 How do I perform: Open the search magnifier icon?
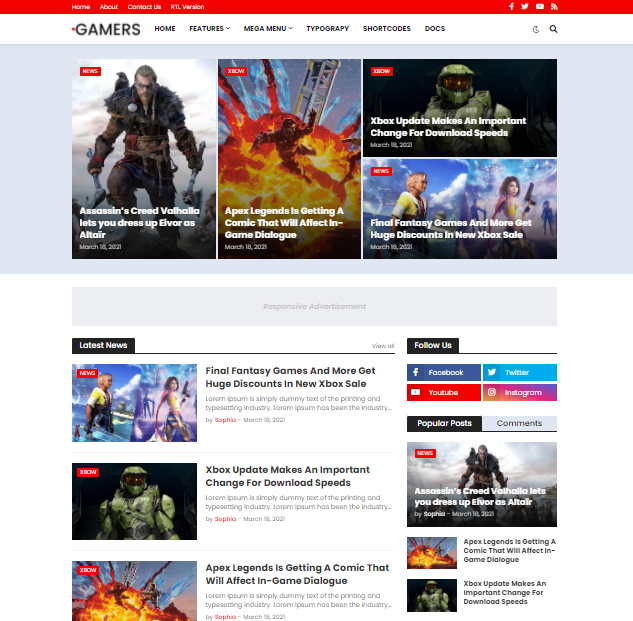point(553,29)
